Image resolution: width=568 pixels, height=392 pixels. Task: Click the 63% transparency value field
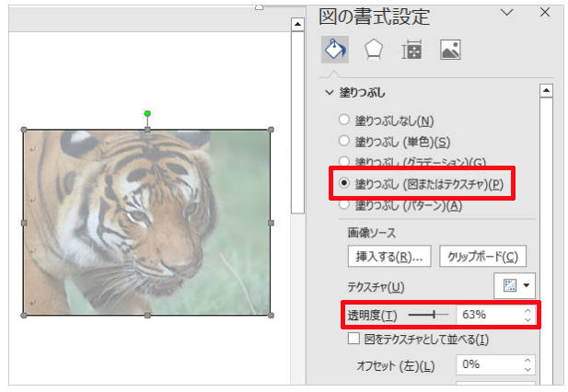[x=488, y=315]
